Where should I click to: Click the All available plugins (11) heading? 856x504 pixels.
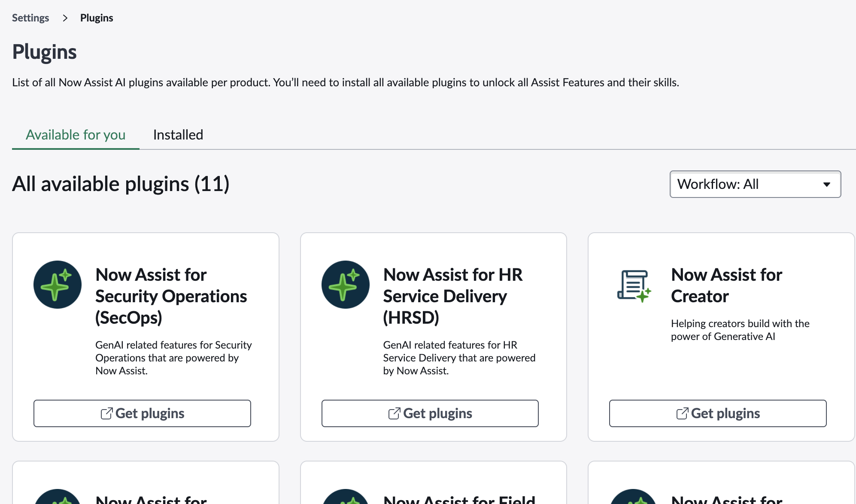121,184
